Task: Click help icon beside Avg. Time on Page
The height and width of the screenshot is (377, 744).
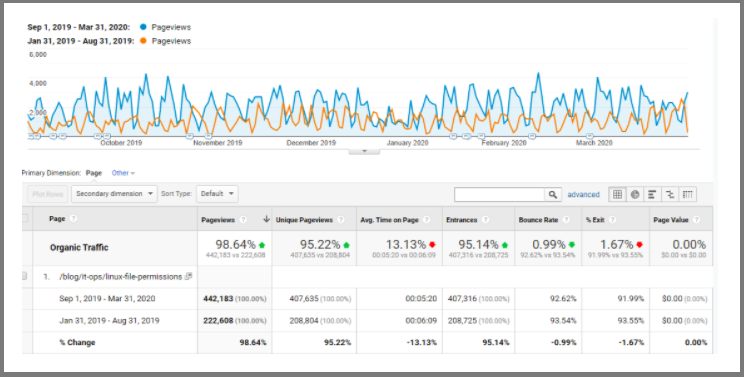Action: 426,220
